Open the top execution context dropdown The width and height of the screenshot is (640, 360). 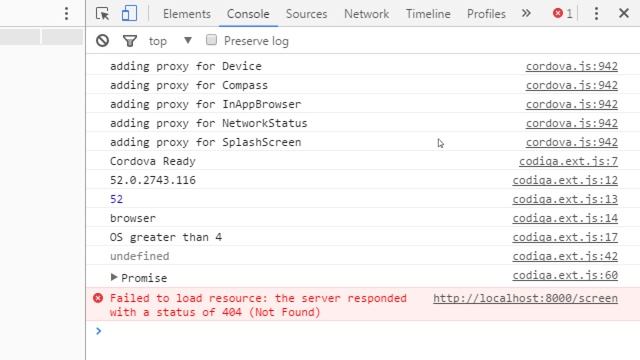[x=170, y=41]
